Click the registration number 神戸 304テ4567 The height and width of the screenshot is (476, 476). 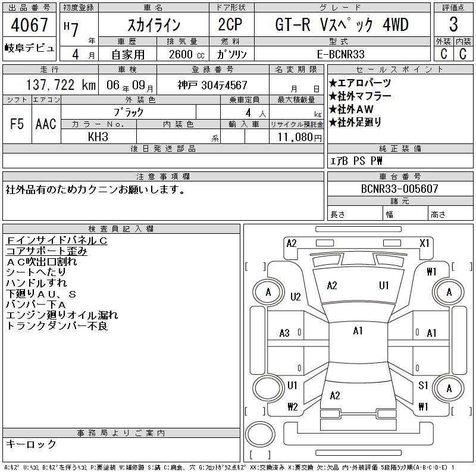212,85
